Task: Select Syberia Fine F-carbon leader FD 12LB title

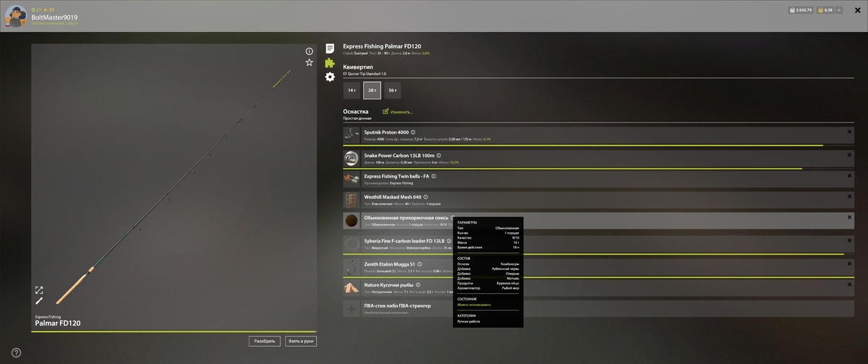Action: (404, 241)
